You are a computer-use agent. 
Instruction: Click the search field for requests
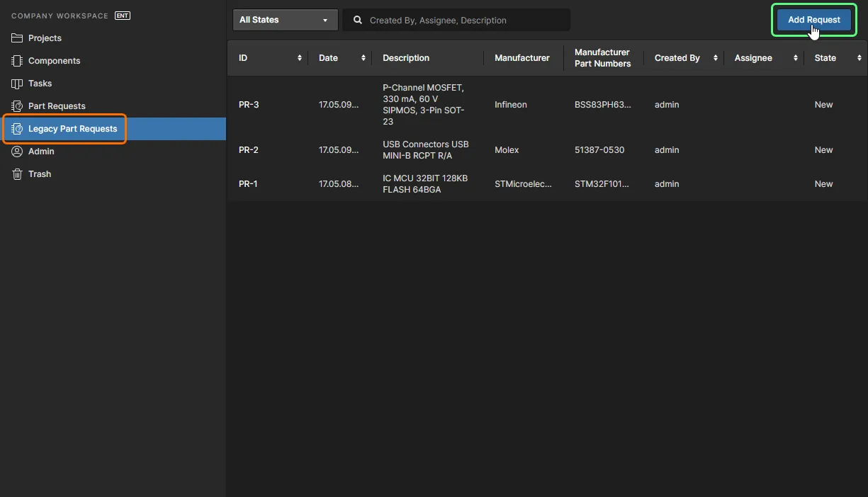[x=464, y=21]
